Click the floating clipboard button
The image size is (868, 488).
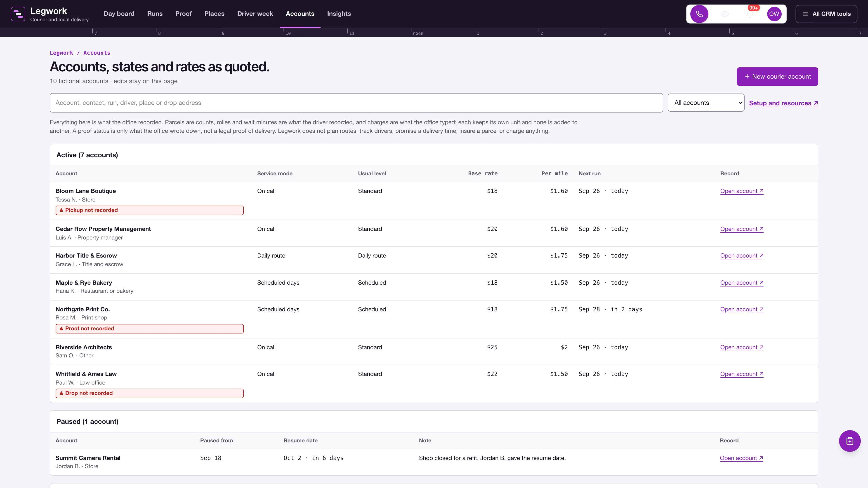849,441
